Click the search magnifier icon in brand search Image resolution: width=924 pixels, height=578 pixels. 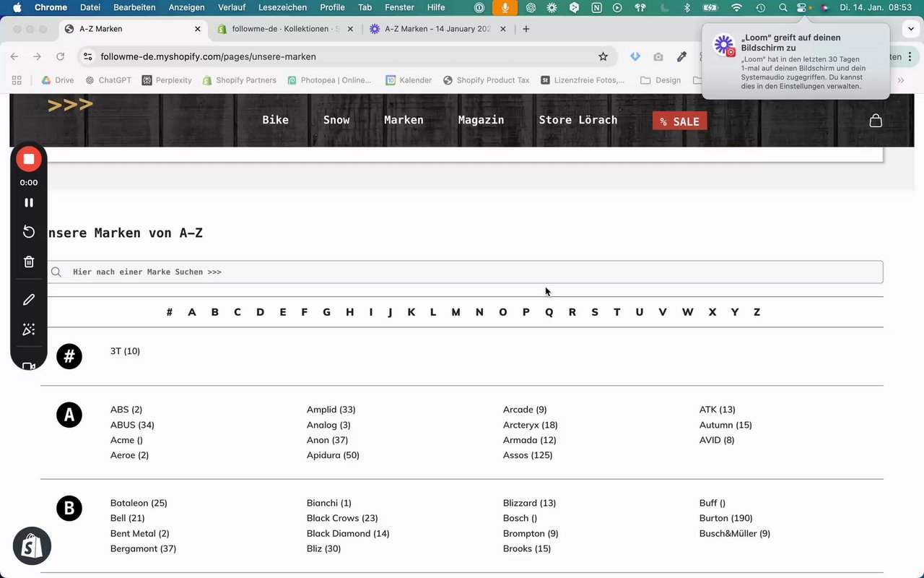coord(56,272)
